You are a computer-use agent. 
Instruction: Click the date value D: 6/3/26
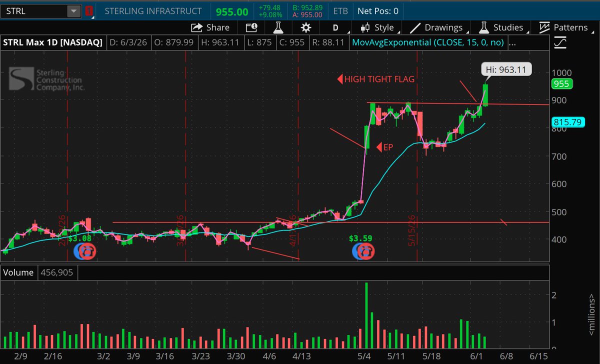coord(129,43)
